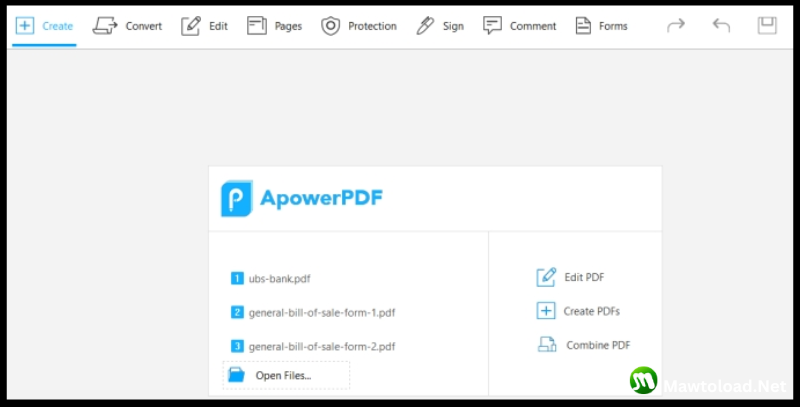800x407 pixels.
Task: Click the save floppy disk icon
Action: coord(767,26)
